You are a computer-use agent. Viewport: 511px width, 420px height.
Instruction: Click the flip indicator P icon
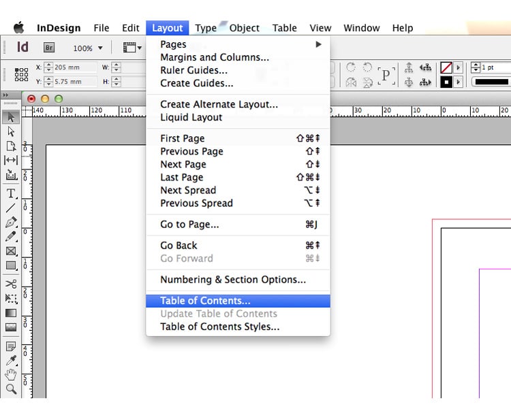tap(386, 76)
